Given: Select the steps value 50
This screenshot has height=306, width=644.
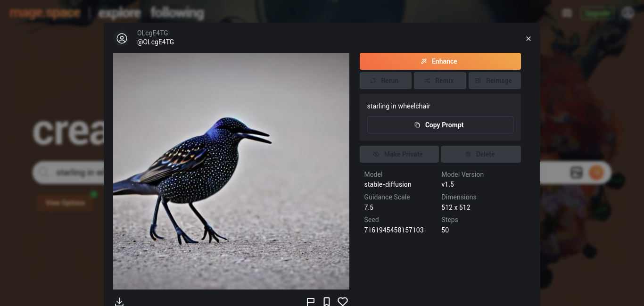Looking at the screenshot, I should tap(445, 230).
